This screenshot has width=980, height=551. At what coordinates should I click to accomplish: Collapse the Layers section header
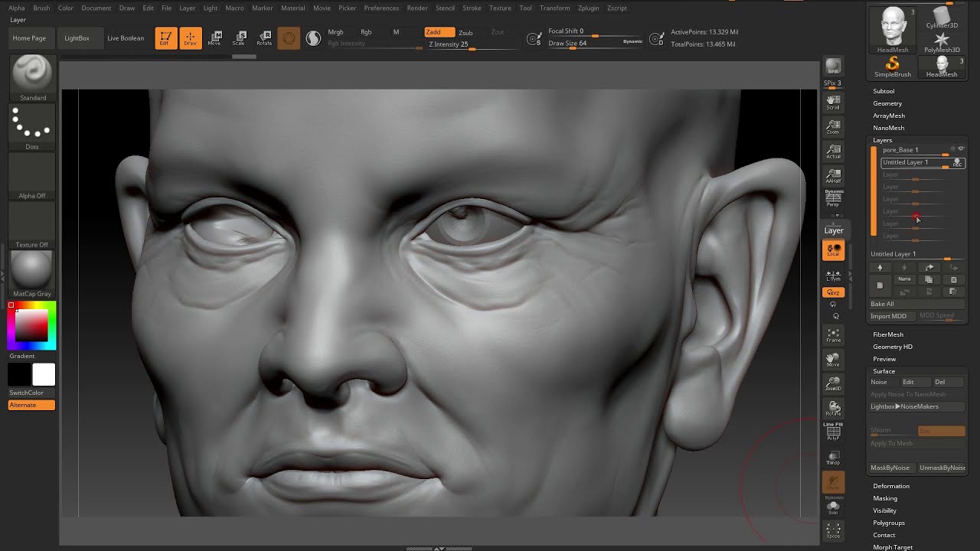883,140
